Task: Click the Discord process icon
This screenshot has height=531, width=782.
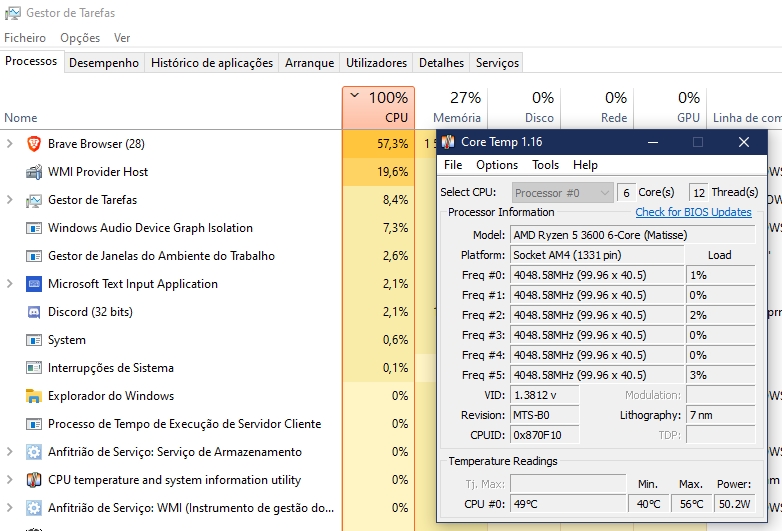Action: [33, 312]
